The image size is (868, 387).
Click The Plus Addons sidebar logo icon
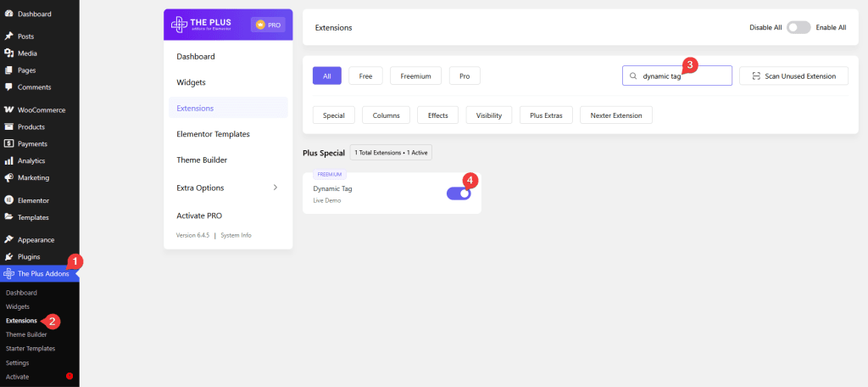8,274
